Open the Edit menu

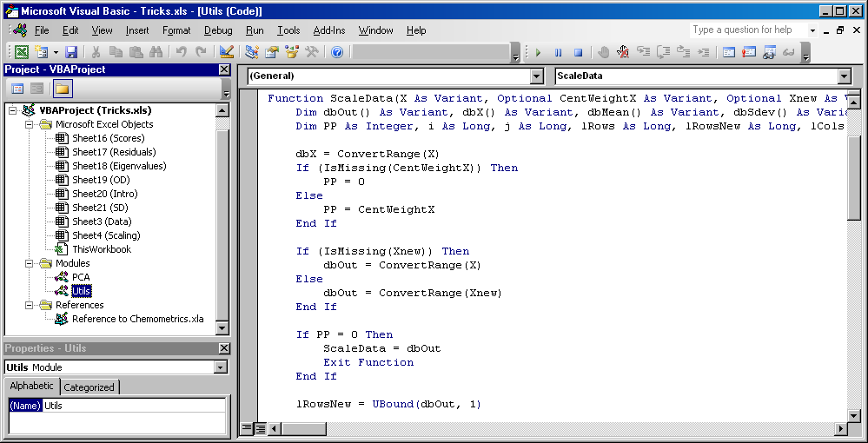pos(70,30)
